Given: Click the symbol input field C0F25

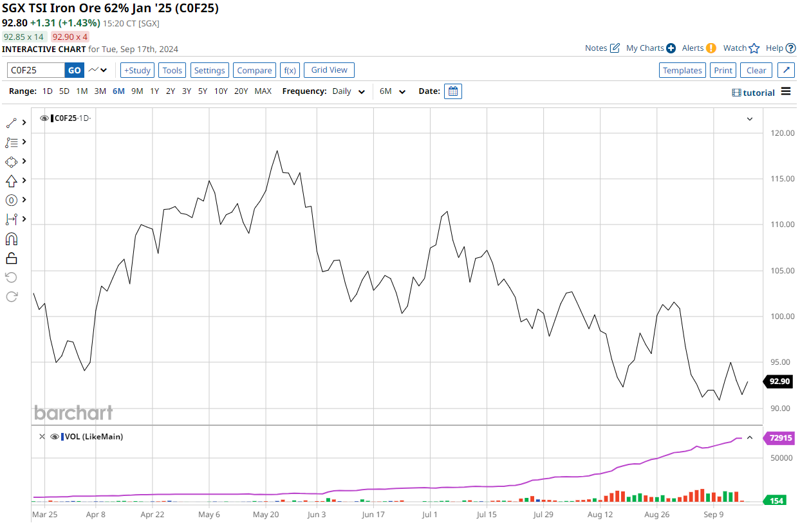Looking at the screenshot, I should tap(36, 70).
